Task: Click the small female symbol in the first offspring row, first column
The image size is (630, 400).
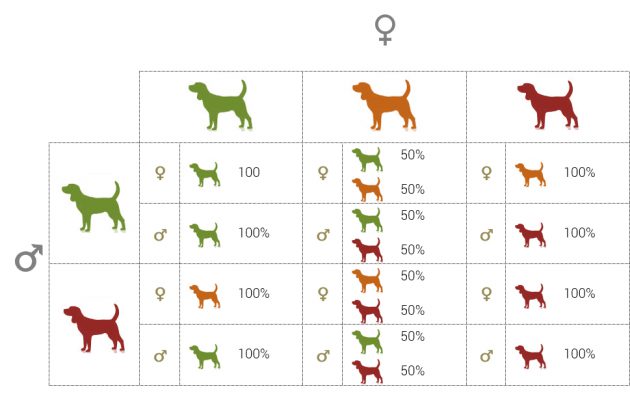Action: point(159,173)
